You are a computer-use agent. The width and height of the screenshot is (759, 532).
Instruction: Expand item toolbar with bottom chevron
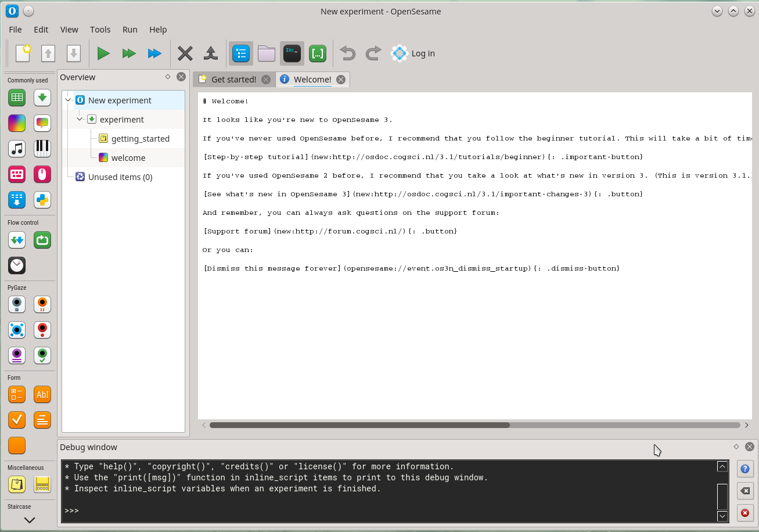pos(30,520)
